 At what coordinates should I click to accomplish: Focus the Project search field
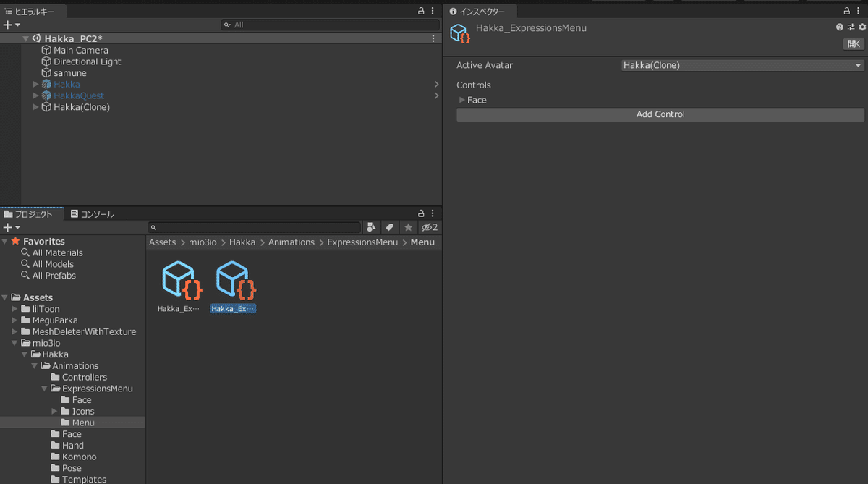click(254, 227)
